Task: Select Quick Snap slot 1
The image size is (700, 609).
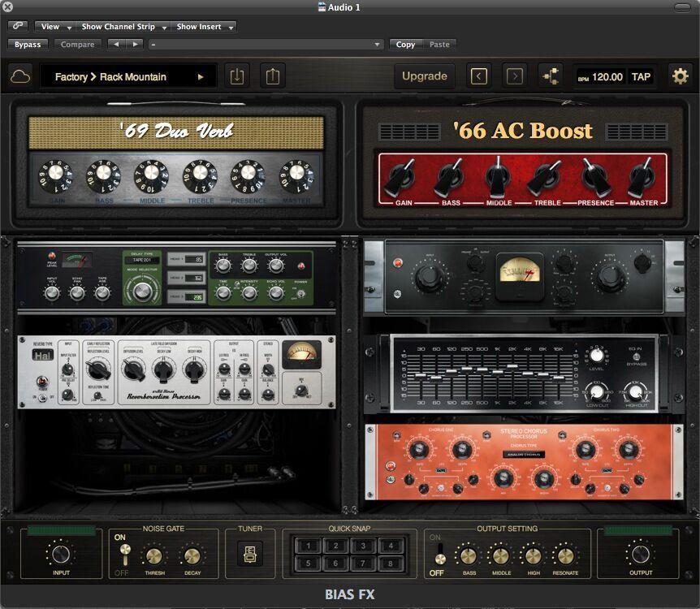Action: tap(308, 545)
